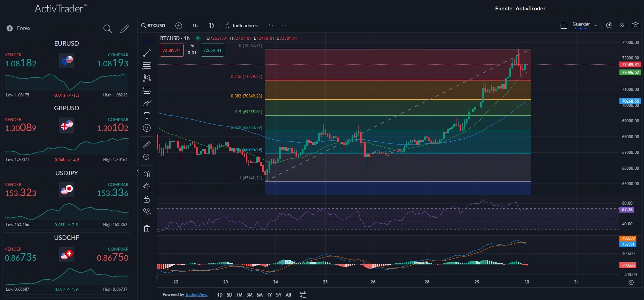644x300 pixels.
Task: Select the text annotation tool
Action: click(147, 115)
